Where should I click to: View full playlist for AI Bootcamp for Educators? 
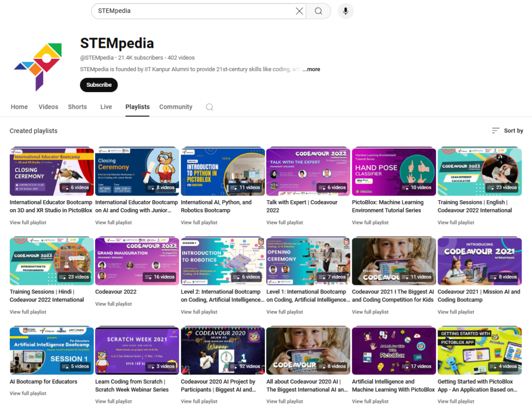tap(28, 394)
